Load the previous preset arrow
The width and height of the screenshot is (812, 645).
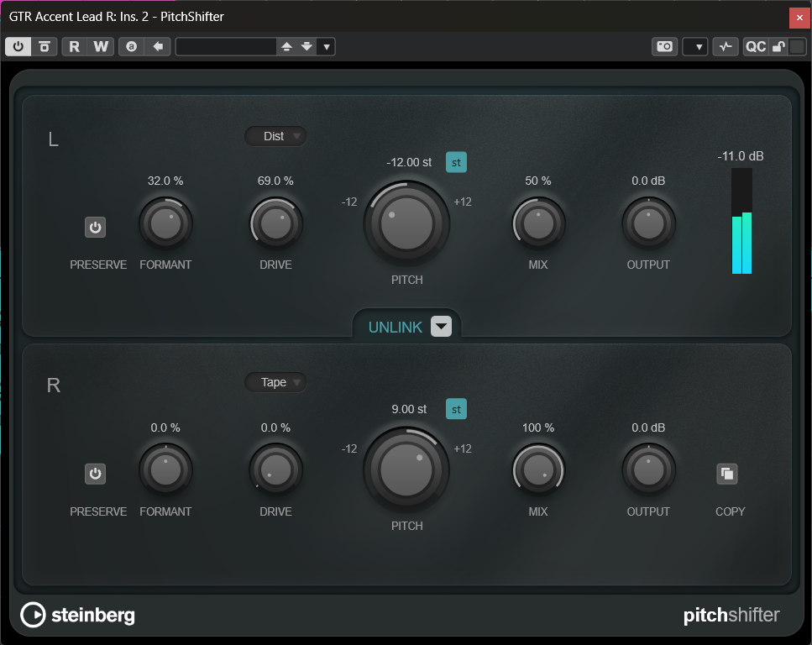286,47
